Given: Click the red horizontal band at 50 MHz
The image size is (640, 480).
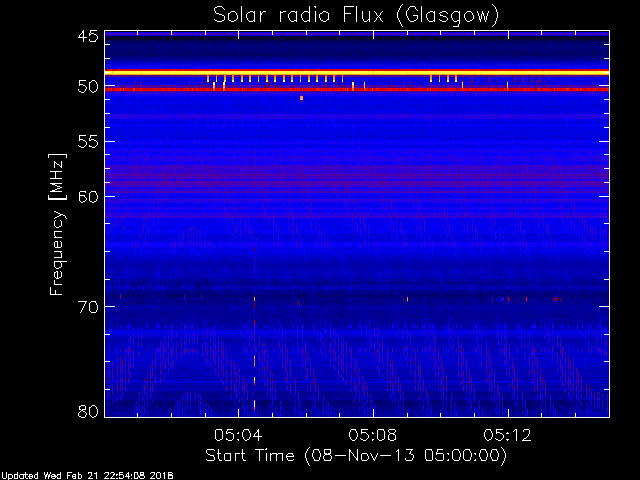Looking at the screenshot, I should coord(357,89).
